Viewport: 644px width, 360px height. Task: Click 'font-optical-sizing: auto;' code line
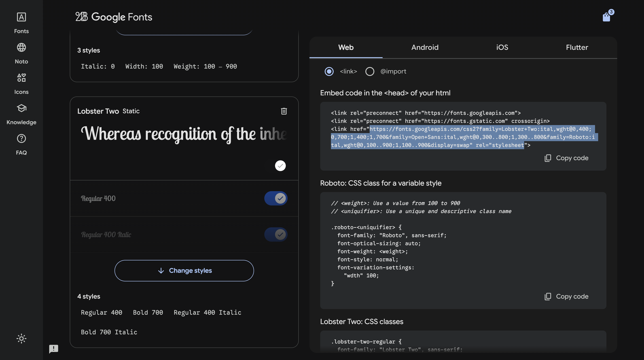click(379, 243)
